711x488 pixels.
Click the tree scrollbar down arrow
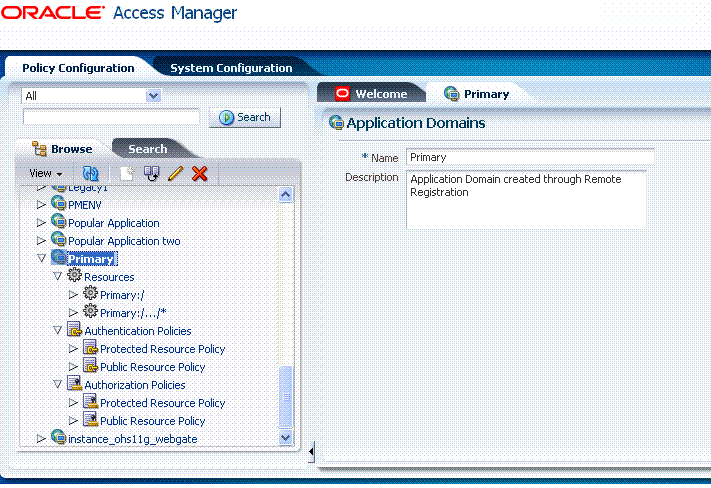point(286,438)
